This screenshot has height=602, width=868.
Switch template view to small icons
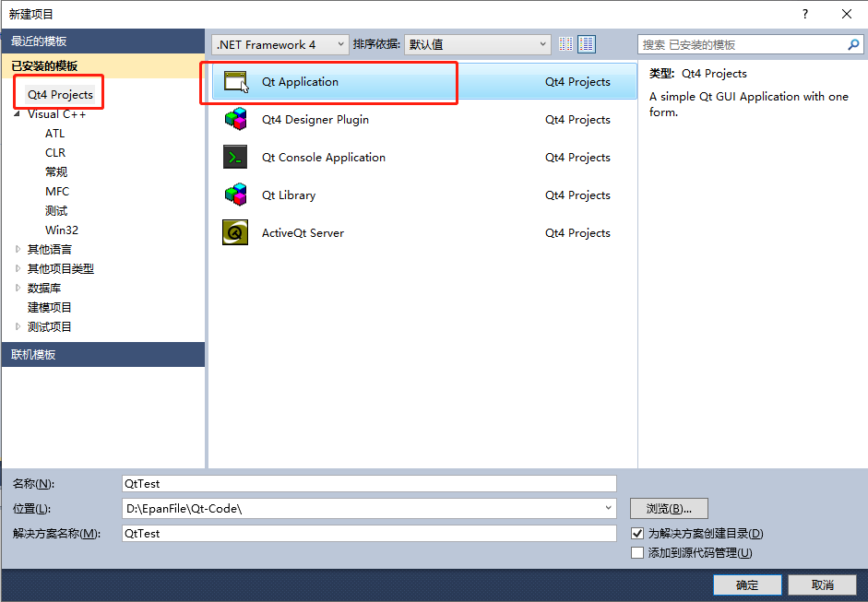coord(565,43)
